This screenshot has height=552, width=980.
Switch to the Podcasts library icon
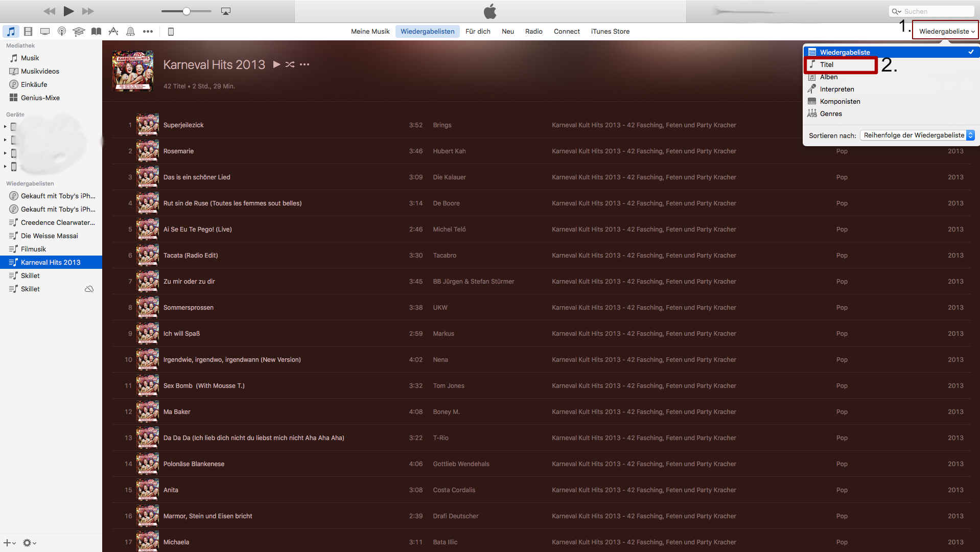pos(62,32)
